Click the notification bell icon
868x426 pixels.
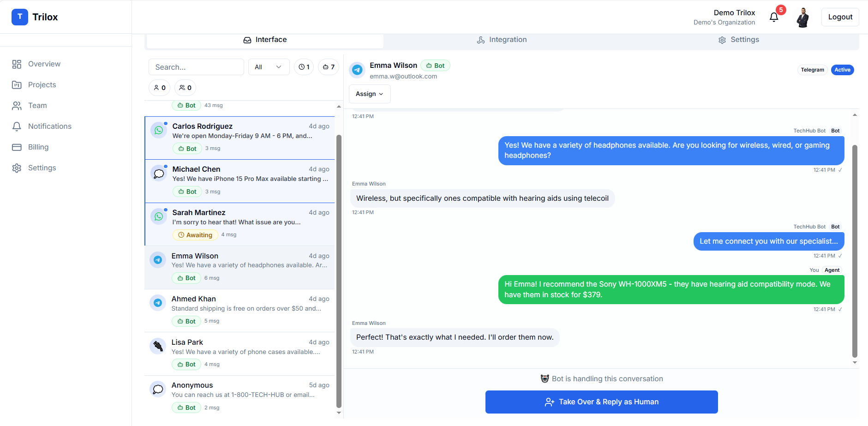point(774,18)
